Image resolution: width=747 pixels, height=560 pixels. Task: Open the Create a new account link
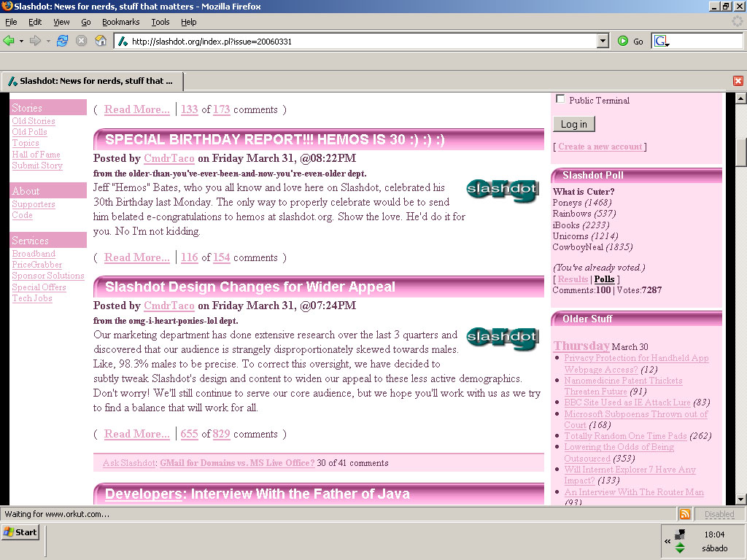tap(600, 147)
